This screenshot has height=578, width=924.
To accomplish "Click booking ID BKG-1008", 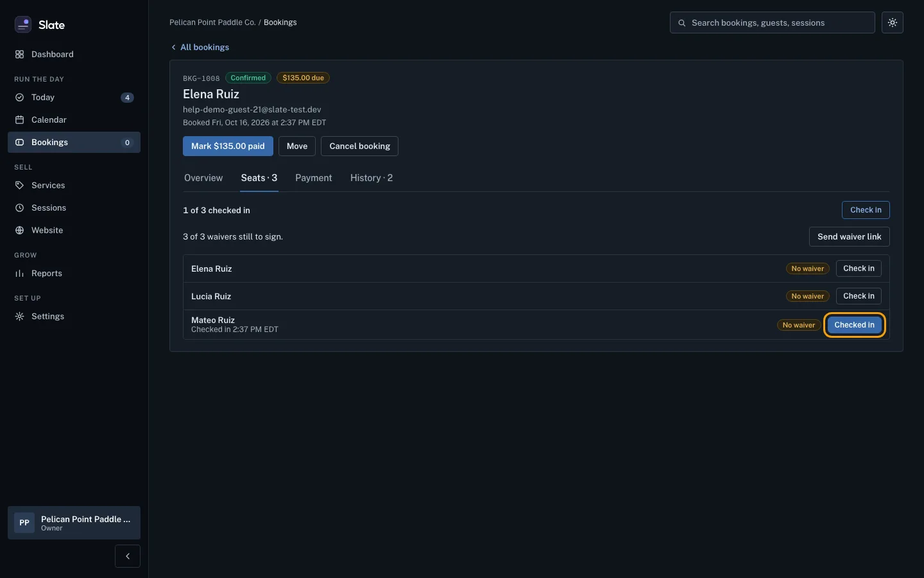I will pos(201,78).
